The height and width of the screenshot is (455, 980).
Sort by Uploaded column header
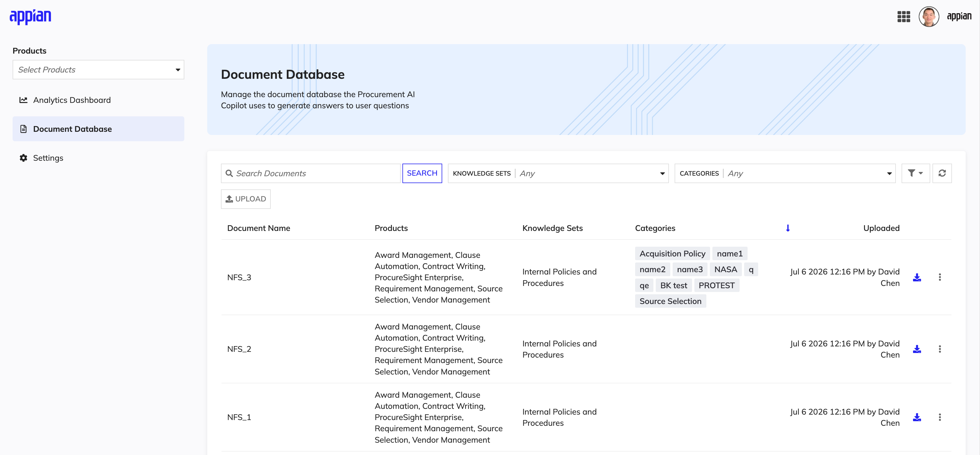(881, 228)
